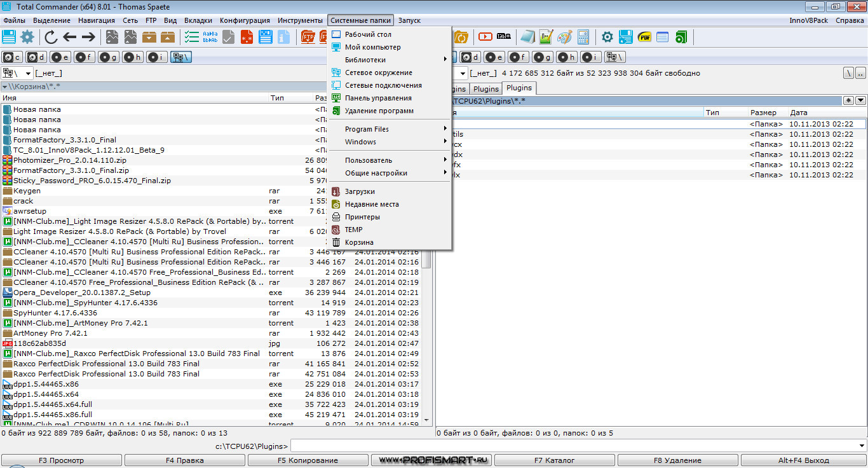Viewport: 868px width, 468px height.
Task: Expand the Пользователь submenu
Action: (x=389, y=160)
